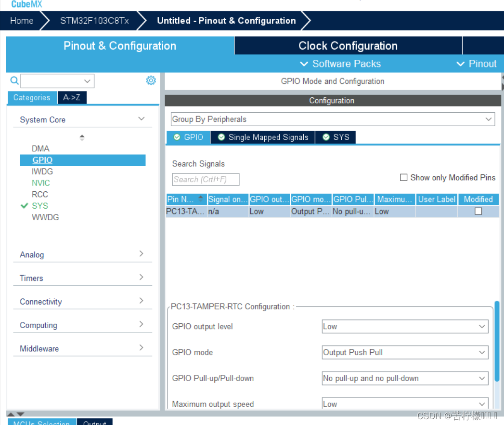This screenshot has height=425, width=504.
Task: Select WWDG in System Core
Action: tap(45, 217)
